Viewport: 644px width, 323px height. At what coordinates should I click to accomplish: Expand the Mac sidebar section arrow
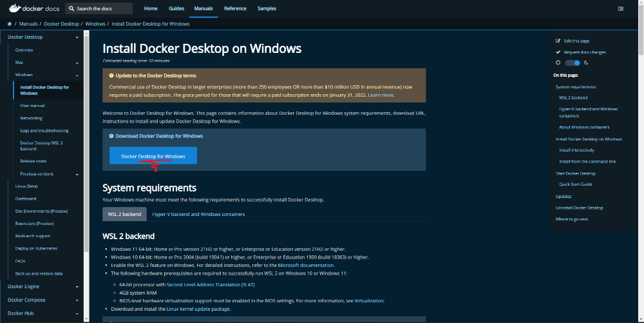[x=77, y=63]
